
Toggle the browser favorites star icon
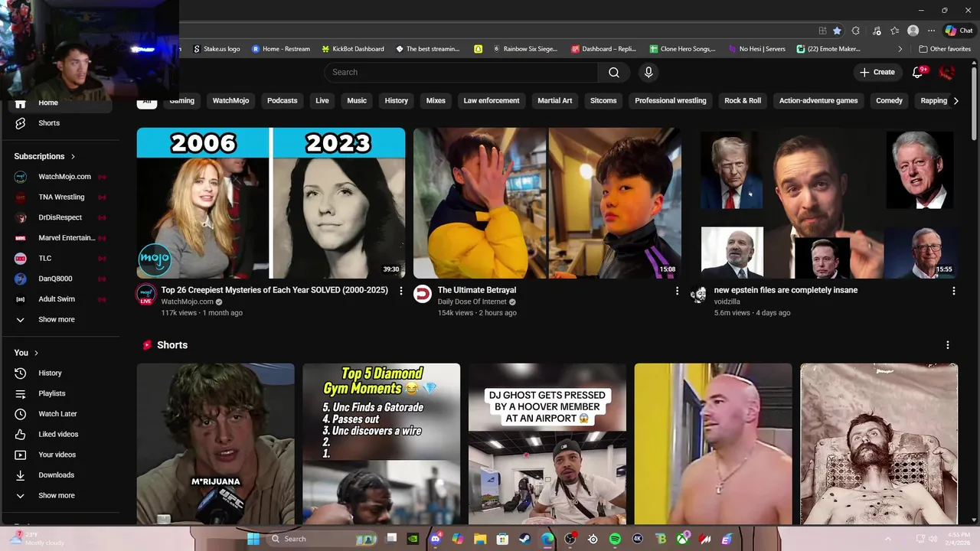tap(837, 31)
